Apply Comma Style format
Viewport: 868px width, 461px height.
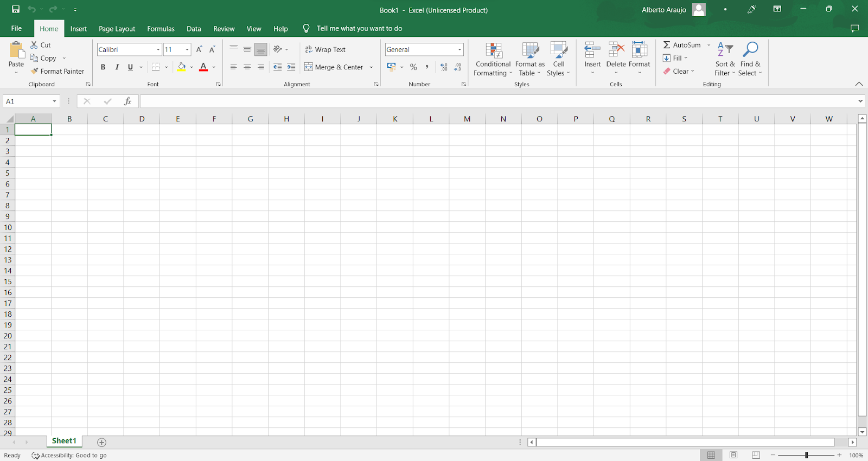click(427, 67)
